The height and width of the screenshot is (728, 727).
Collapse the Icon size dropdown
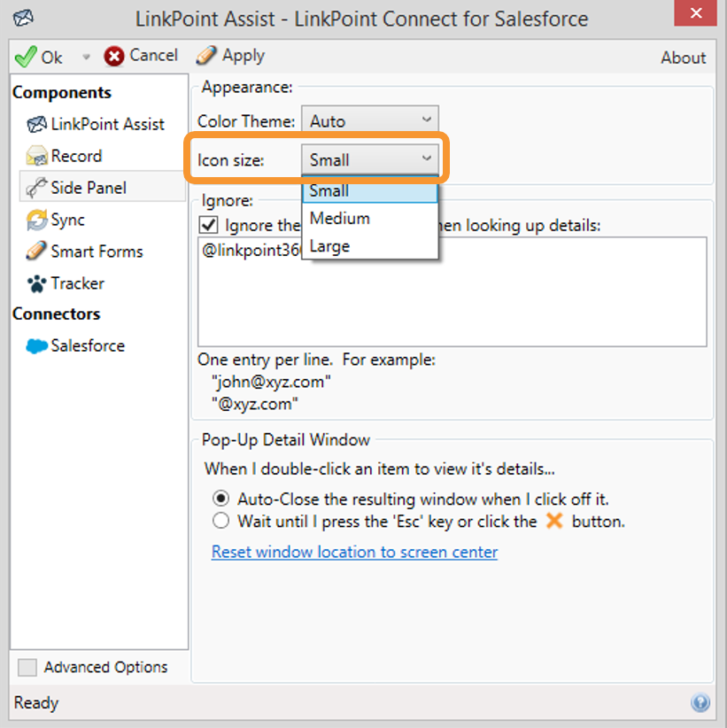[x=370, y=160]
